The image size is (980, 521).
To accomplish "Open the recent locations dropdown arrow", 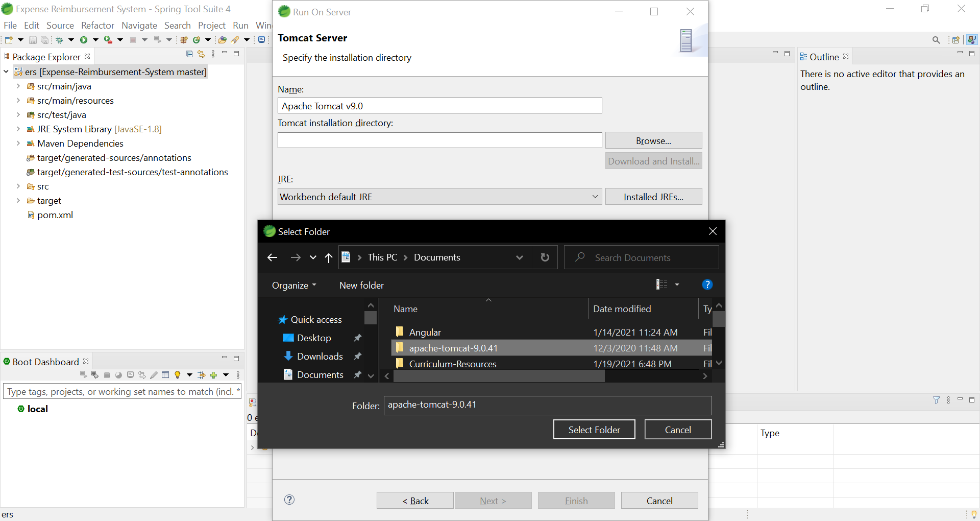I will pos(313,257).
